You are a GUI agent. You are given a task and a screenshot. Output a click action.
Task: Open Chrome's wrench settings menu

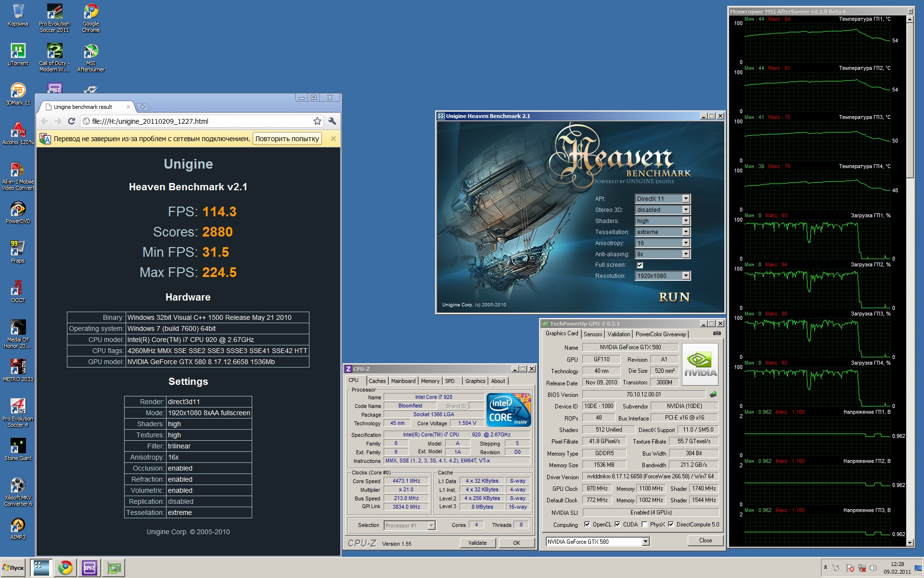coord(332,121)
